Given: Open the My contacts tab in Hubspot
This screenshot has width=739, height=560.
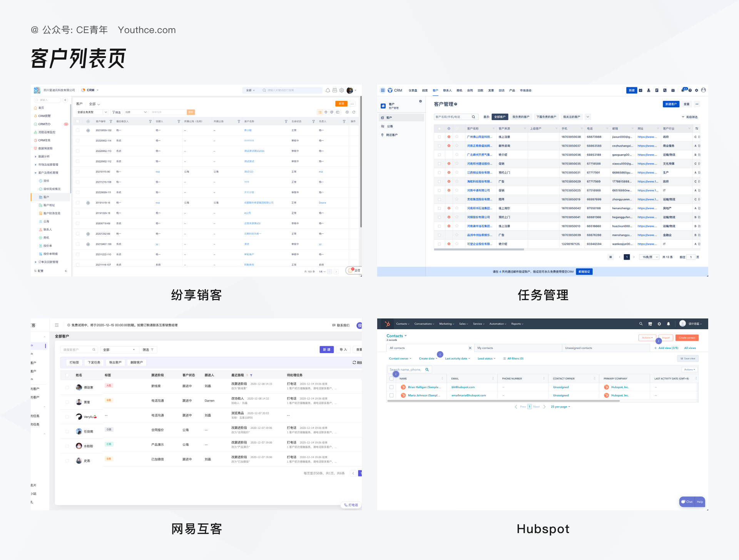Looking at the screenshot, I should pyautogui.click(x=486, y=348).
